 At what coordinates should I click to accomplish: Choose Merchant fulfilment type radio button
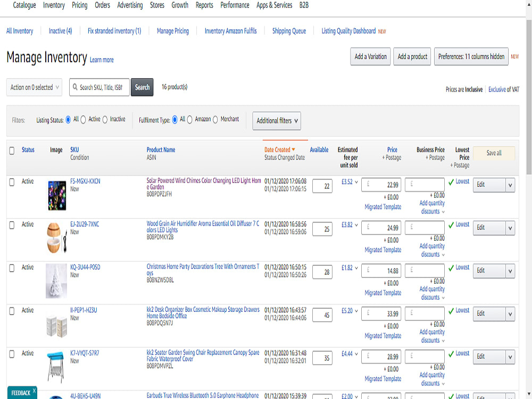tap(215, 120)
